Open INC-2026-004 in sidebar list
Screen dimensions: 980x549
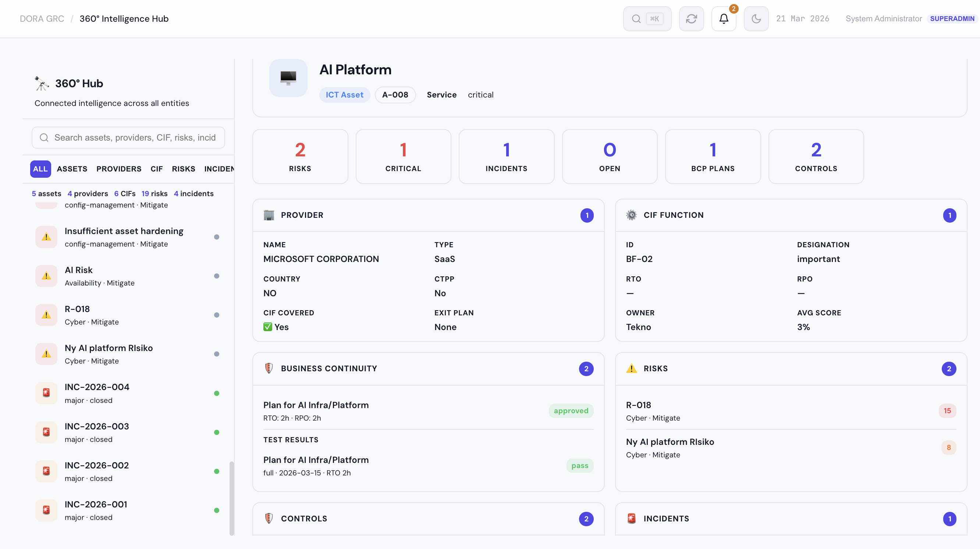click(x=128, y=393)
